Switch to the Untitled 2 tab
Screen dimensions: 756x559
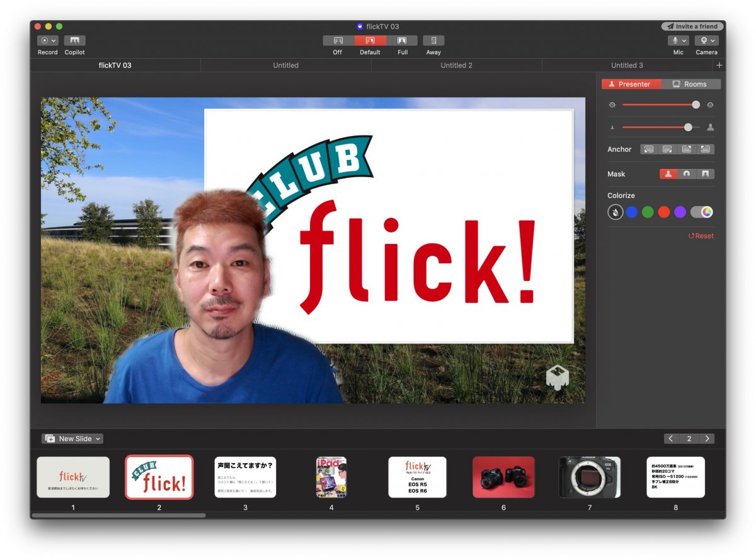[457, 65]
